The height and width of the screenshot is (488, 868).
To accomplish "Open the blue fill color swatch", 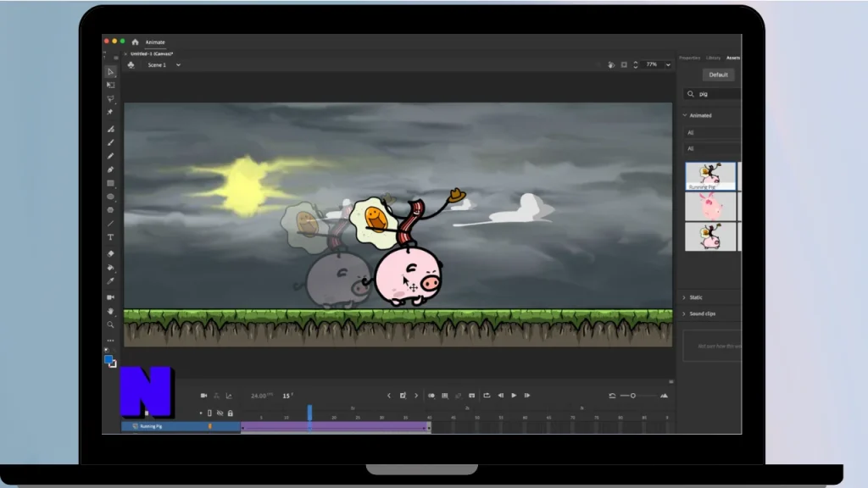I will coord(108,359).
